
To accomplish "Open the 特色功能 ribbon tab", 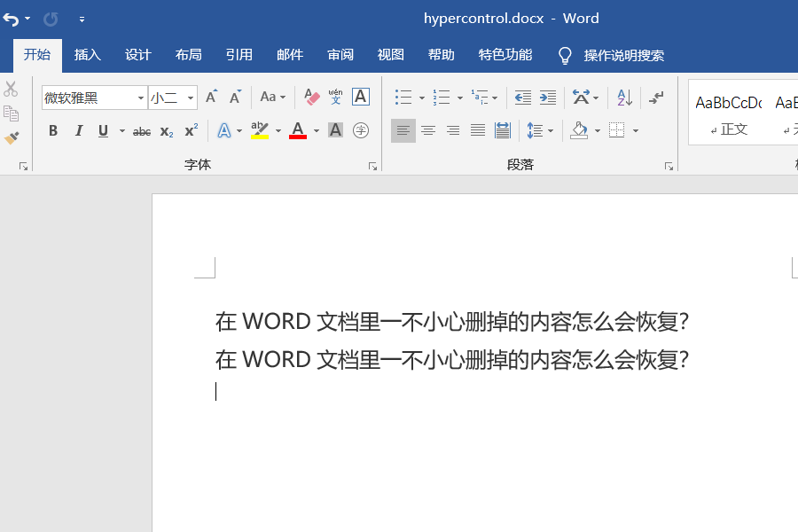I will coord(505,54).
